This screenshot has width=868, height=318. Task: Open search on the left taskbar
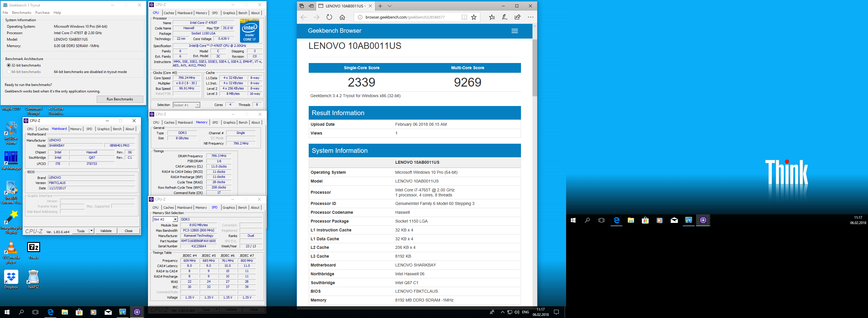[21, 312]
